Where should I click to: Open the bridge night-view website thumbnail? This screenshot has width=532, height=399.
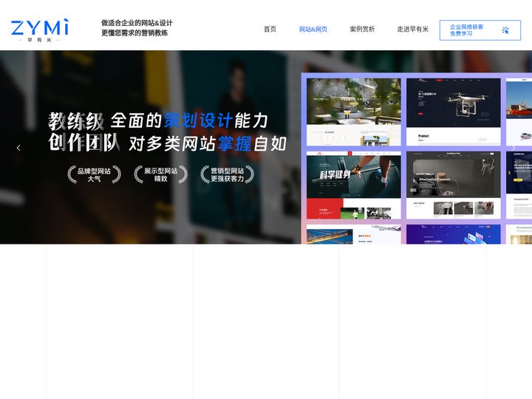tap(353, 234)
